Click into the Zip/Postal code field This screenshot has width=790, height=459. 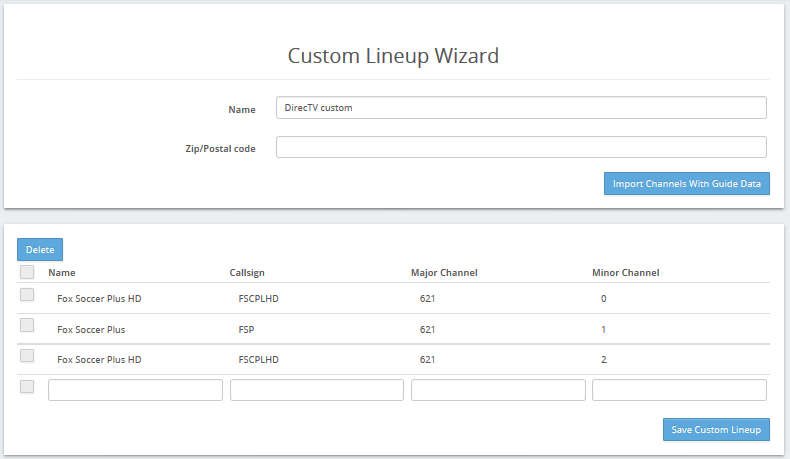521,147
